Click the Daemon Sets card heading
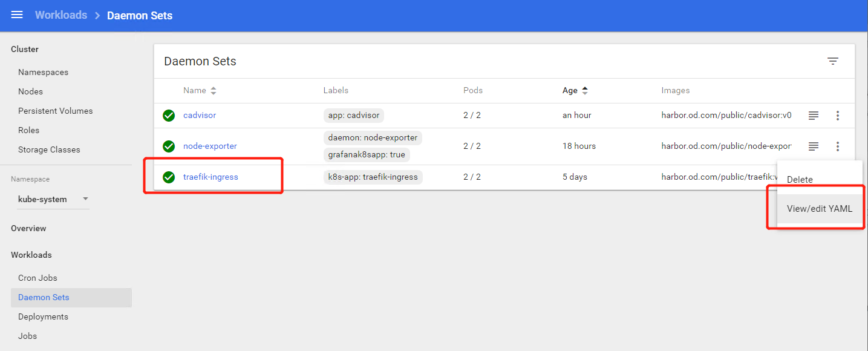 pos(200,61)
